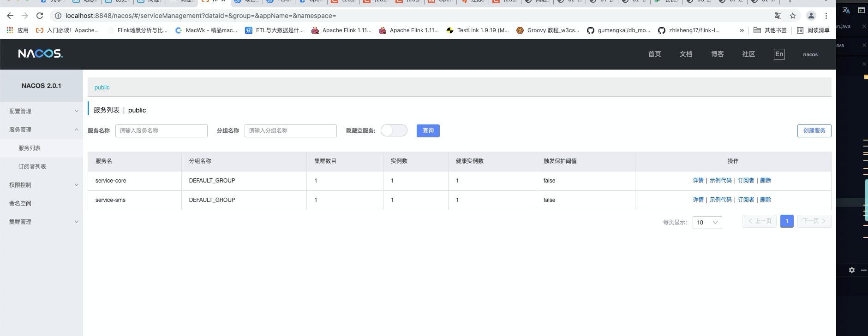
Task: Open the Chrome profile avatar icon
Action: pyautogui.click(x=811, y=16)
